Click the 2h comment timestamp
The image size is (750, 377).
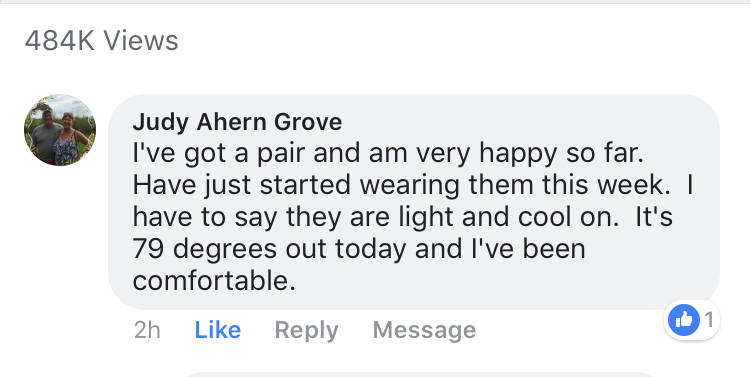pos(147,330)
